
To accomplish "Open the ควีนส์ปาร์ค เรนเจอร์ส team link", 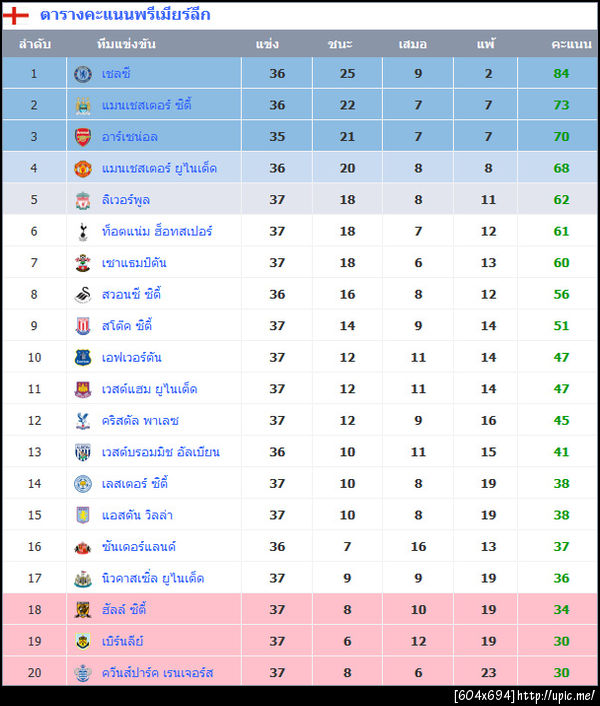I will 157,673.
